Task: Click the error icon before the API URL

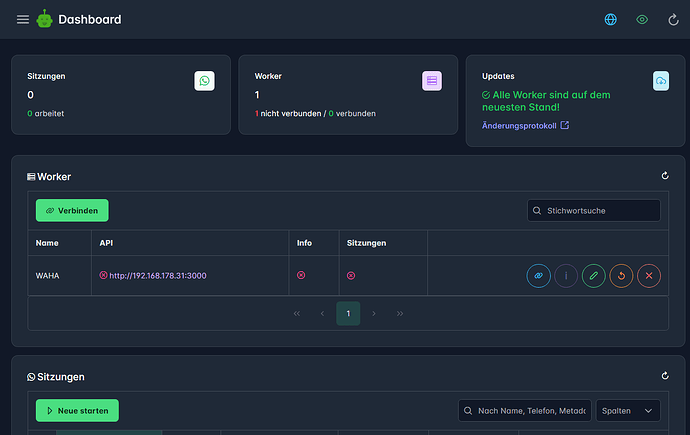Action: click(103, 275)
